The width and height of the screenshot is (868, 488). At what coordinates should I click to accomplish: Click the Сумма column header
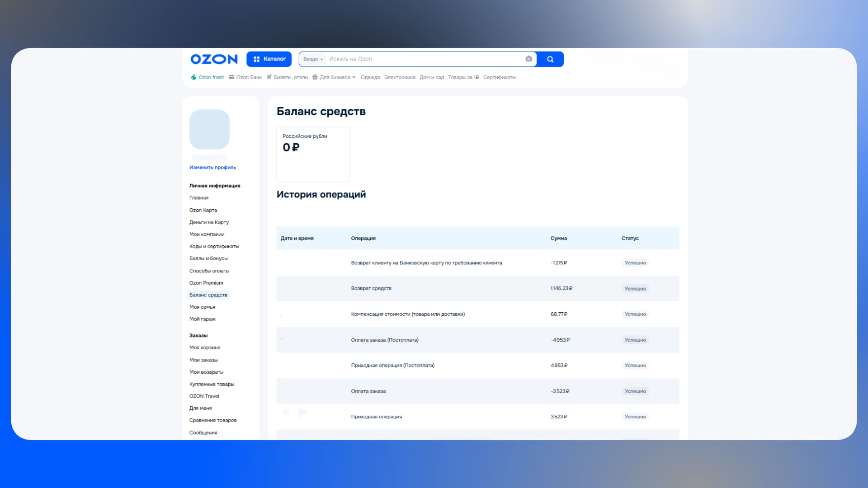pos(559,239)
